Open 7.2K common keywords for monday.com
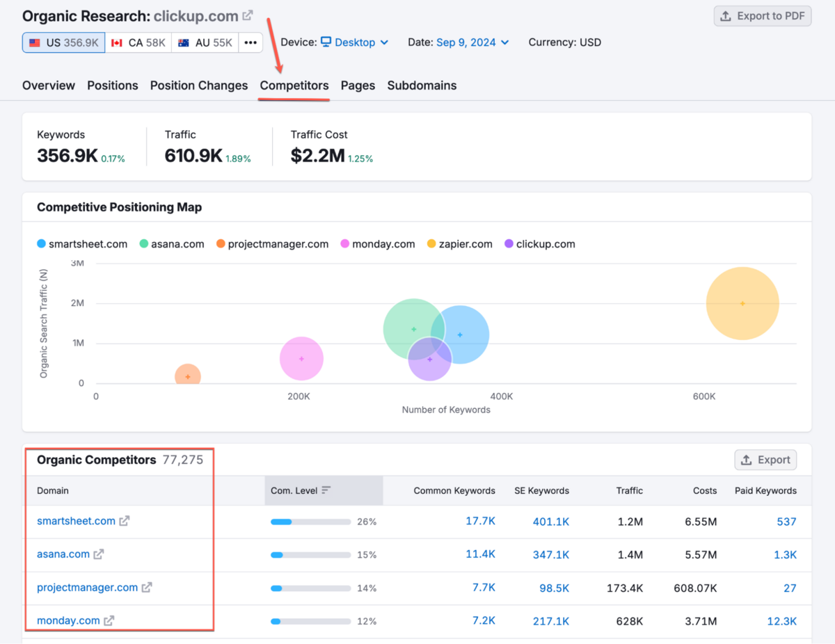Screen dimensions: 835x644 tap(484, 621)
